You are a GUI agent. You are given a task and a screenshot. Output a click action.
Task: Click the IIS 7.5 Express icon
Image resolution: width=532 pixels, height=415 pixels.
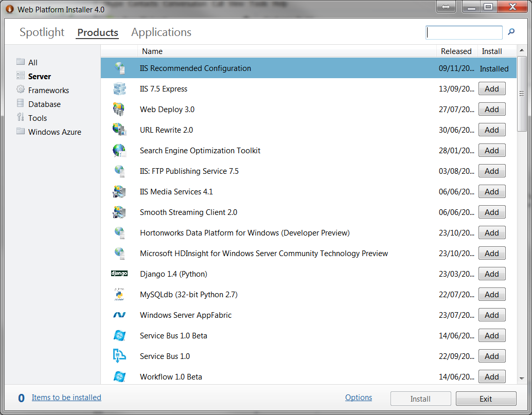pos(119,88)
